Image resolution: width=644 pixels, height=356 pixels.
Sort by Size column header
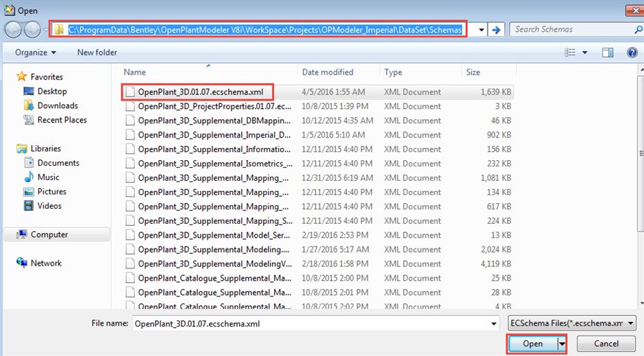(x=473, y=73)
